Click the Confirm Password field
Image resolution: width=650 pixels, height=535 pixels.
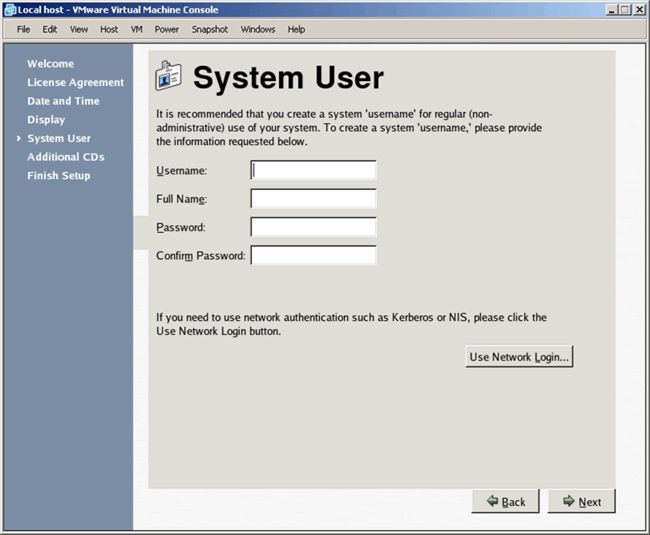[x=313, y=256]
